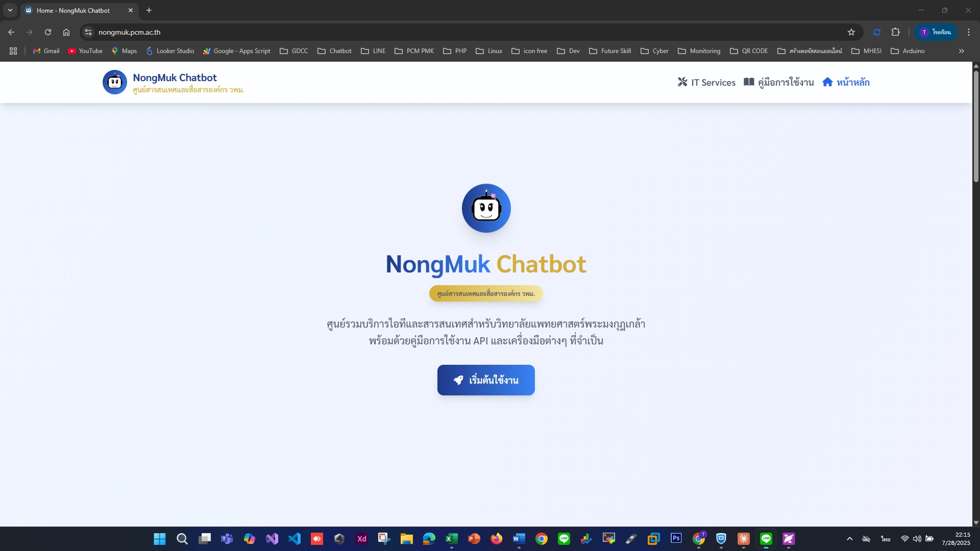Open Visual Studio Code from taskbar
This screenshot has height=551, width=980.
(x=295, y=539)
